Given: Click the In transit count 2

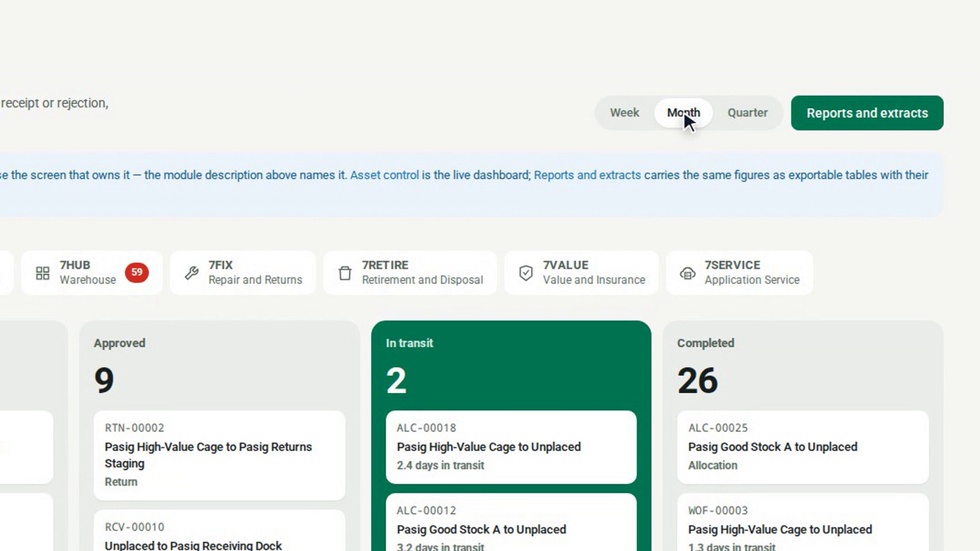Looking at the screenshot, I should point(397,381).
